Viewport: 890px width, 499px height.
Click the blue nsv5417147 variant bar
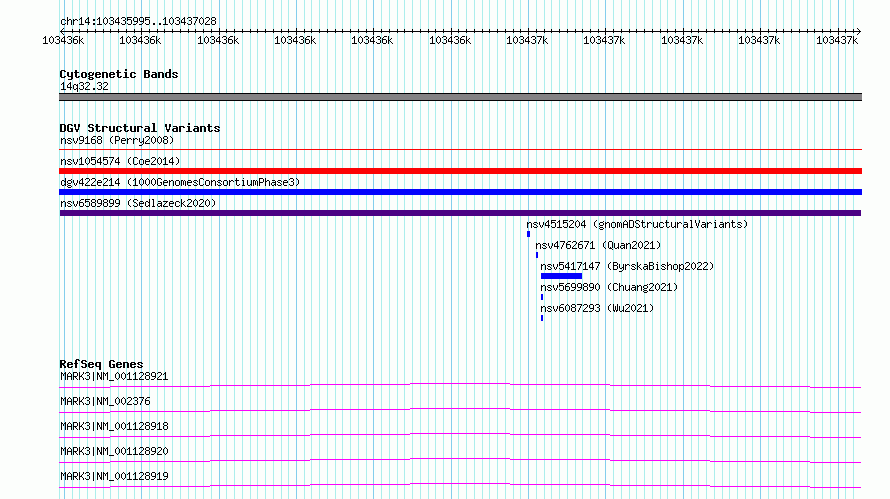click(561, 276)
